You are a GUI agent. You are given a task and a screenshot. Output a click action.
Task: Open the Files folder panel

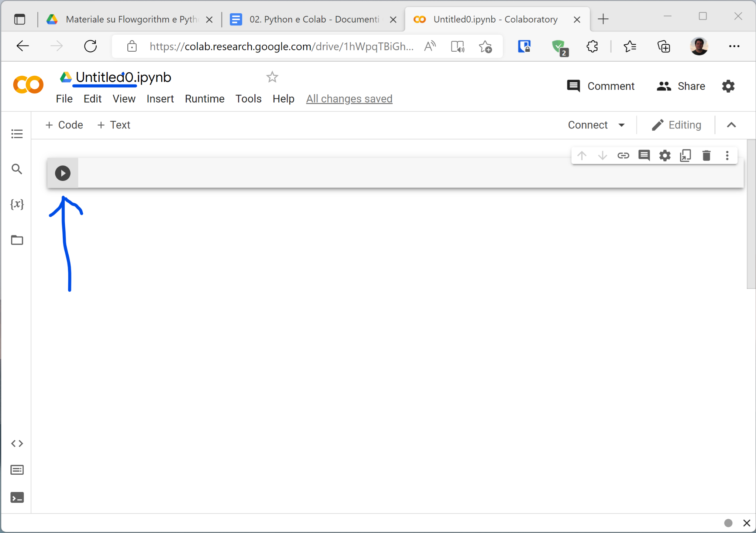tap(17, 240)
